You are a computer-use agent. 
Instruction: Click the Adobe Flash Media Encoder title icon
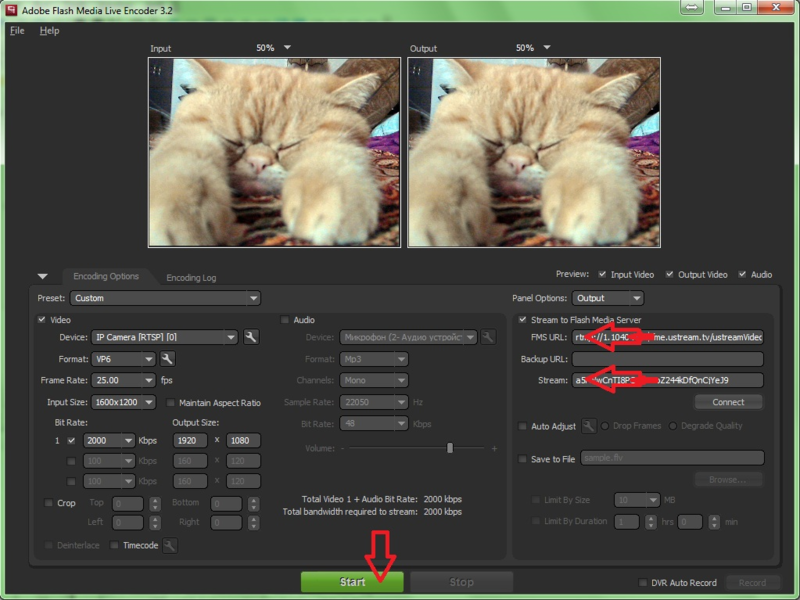pos(10,10)
